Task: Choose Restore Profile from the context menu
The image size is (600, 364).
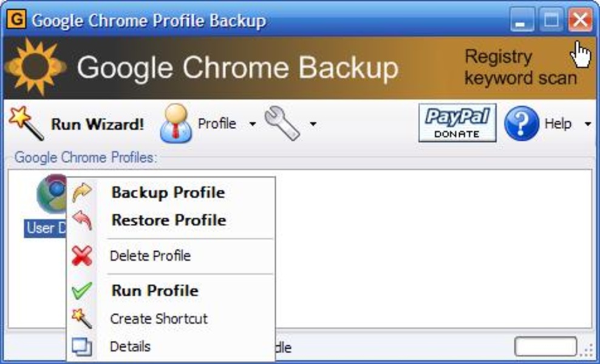Action: 169,220
